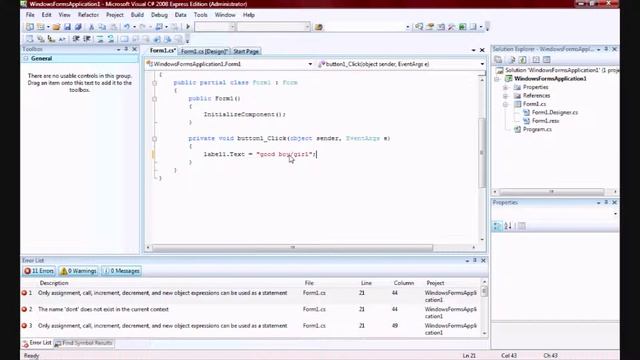Toggle the 0 Warnings filter button
Viewport: 640px width, 360px height.
point(78,271)
